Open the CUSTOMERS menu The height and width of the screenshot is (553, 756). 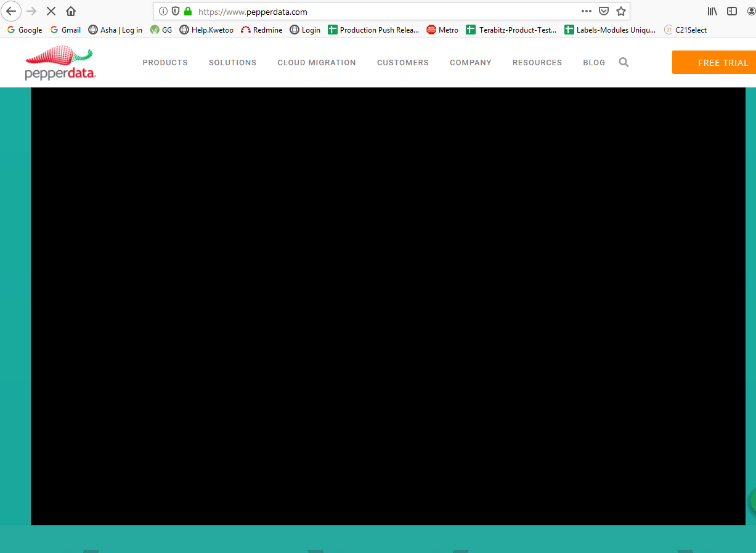coord(403,63)
